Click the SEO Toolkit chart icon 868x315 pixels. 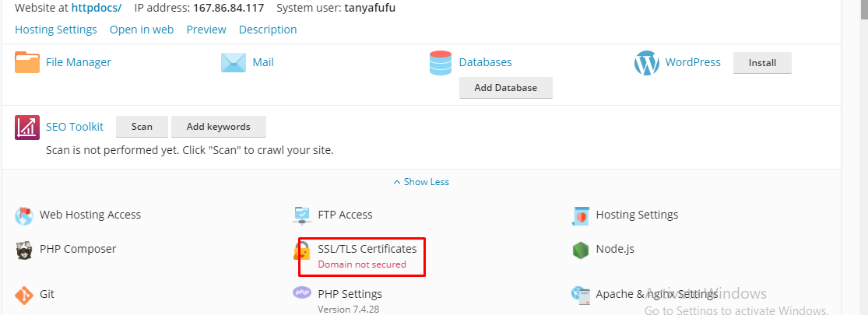[27, 127]
